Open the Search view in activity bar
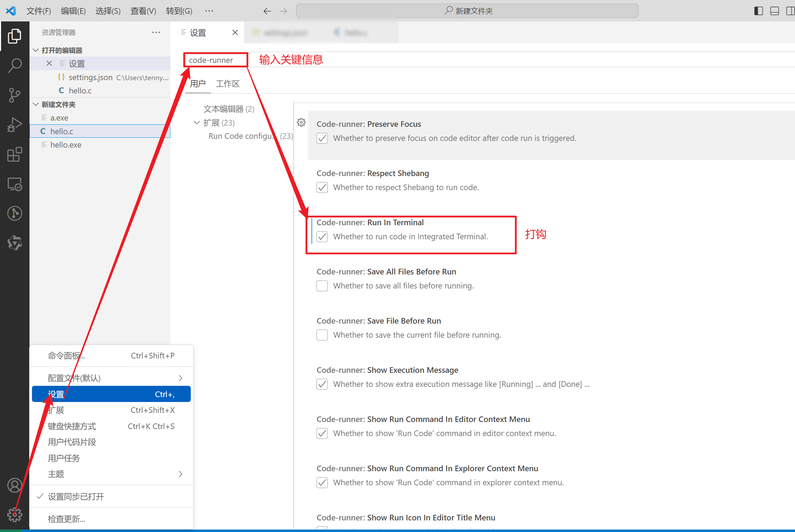Viewport: 795px width, 532px height. click(x=15, y=65)
